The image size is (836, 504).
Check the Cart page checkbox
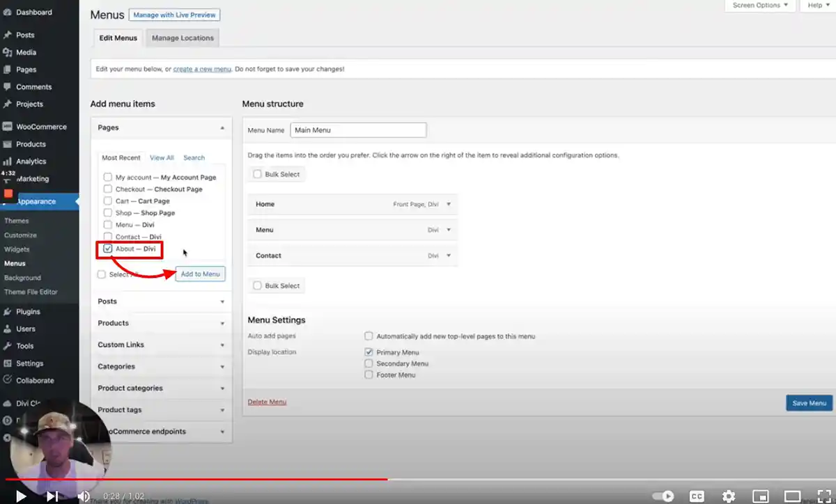[x=108, y=201]
